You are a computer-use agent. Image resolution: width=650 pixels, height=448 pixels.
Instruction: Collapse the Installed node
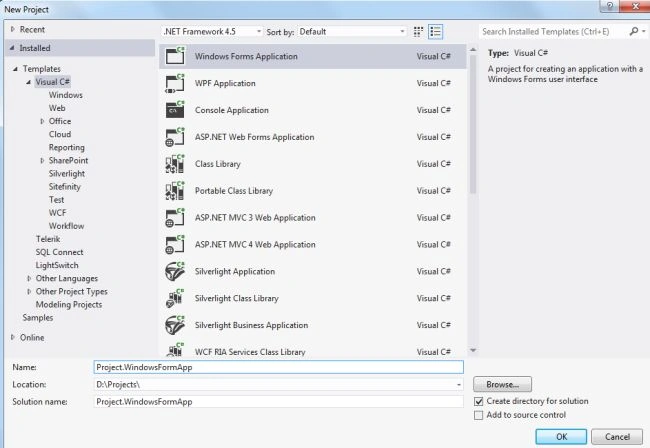(12, 48)
